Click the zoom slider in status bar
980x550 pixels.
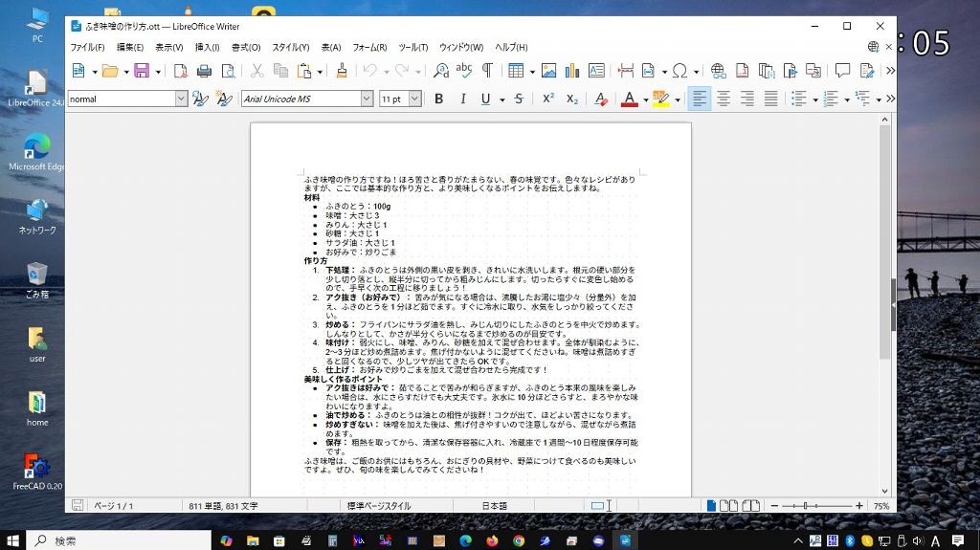(x=817, y=506)
